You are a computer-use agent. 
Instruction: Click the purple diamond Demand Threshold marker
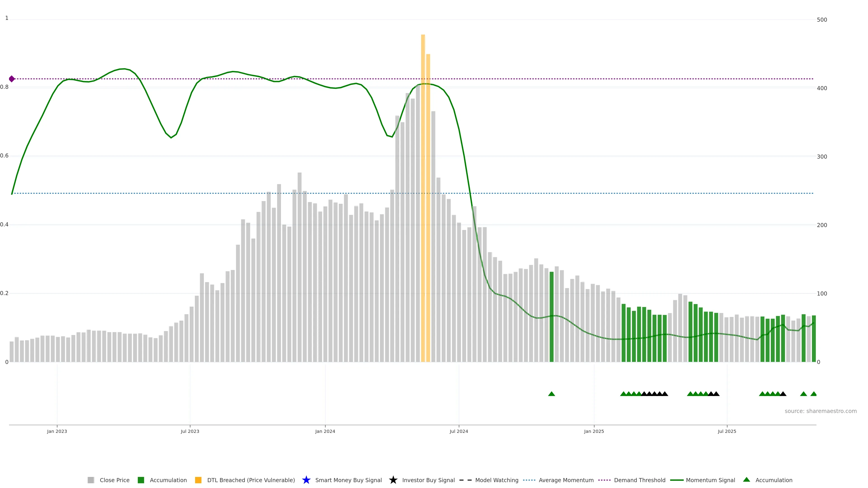pyautogui.click(x=12, y=79)
